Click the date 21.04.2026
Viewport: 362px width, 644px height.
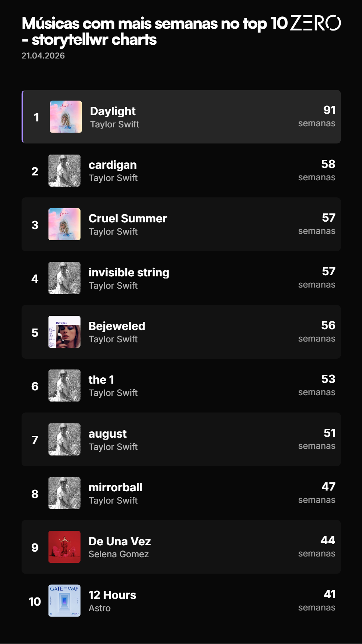pyautogui.click(x=43, y=56)
